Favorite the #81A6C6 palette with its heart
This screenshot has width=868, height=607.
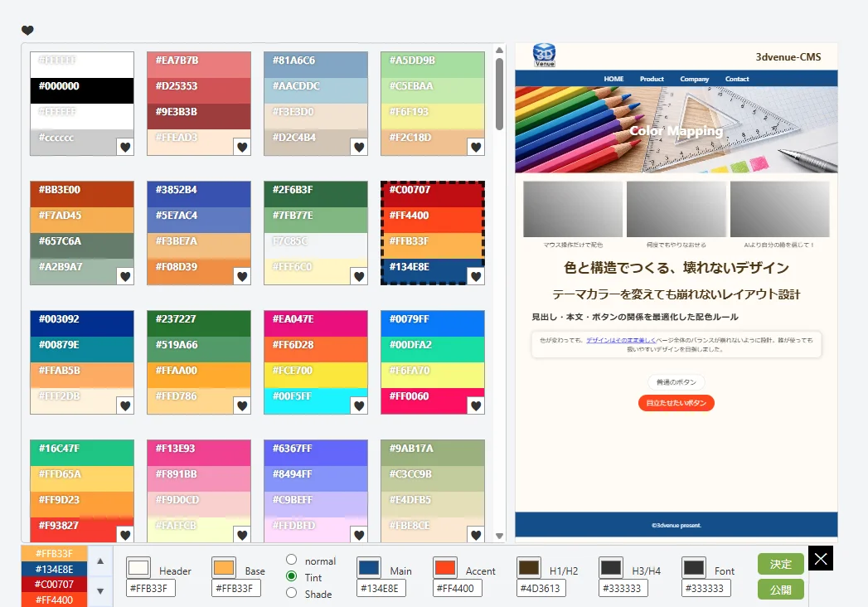[359, 147]
